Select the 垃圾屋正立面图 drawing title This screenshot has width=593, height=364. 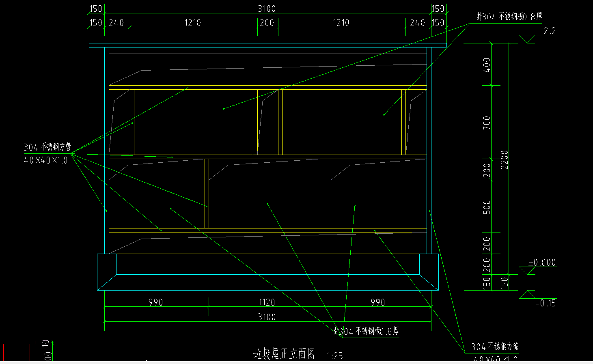(x=284, y=354)
